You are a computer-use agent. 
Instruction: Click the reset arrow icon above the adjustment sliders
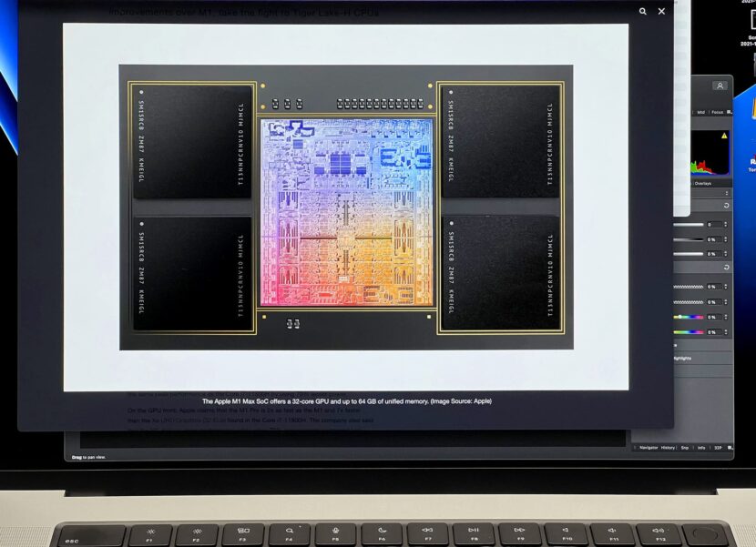click(x=725, y=203)
